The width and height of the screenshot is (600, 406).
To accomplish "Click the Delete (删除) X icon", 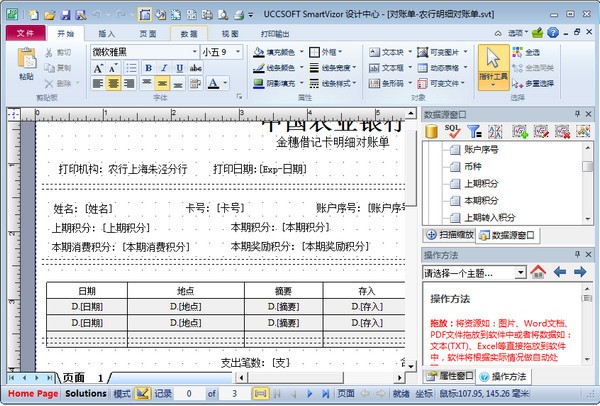I will tap(49, 83).
